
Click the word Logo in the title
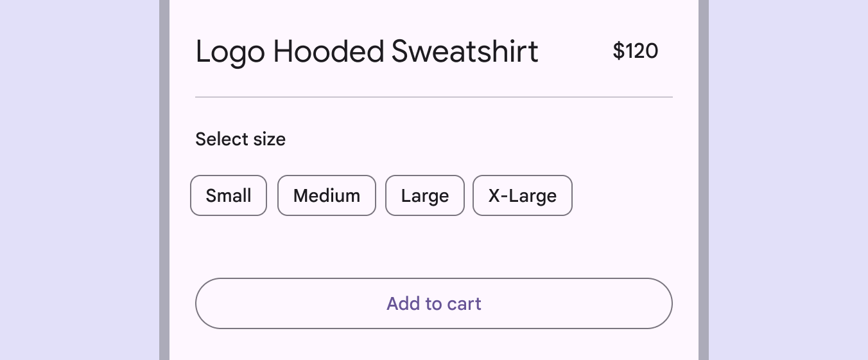230,52
